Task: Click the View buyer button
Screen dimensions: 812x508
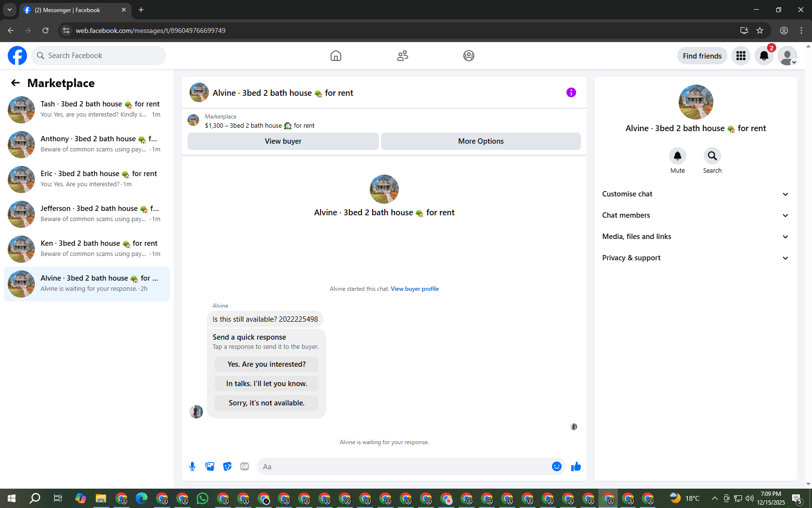Action: pyautogui.click(x=283, y=141)
